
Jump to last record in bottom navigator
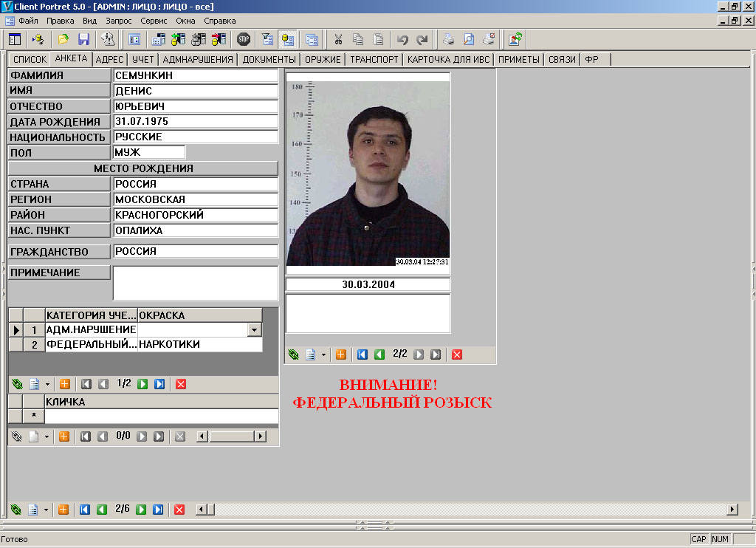click(x=159, y=510)
